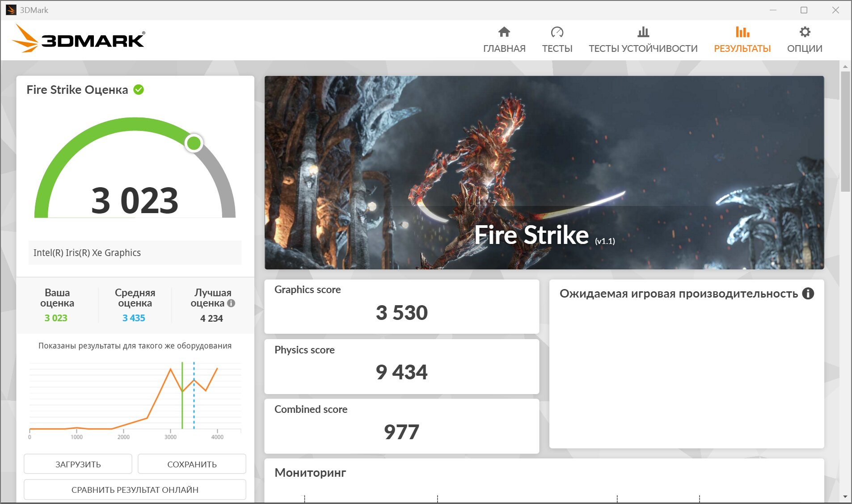This screenshot has height=504, width=852.
Task: Click the СОХРАНИТЬ button
Action: coord(192,464)
